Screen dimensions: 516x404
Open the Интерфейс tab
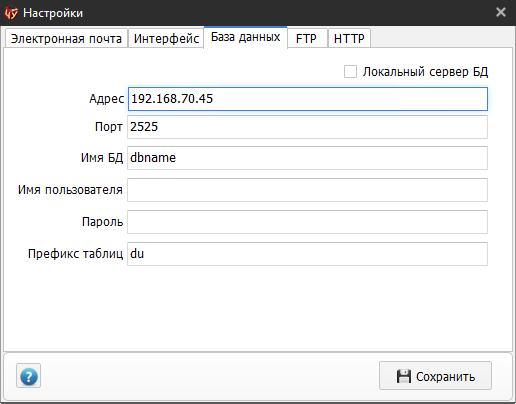point(166,39)
